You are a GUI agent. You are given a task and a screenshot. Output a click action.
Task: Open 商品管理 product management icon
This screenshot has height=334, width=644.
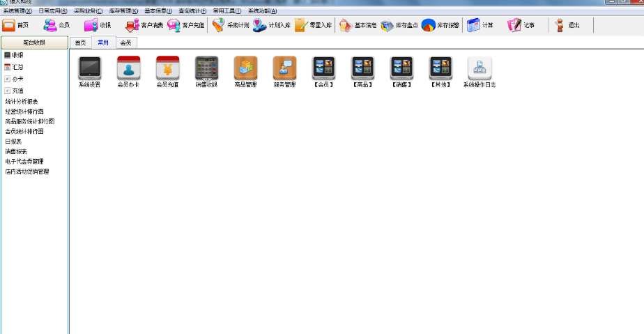[x=245, y=68]
